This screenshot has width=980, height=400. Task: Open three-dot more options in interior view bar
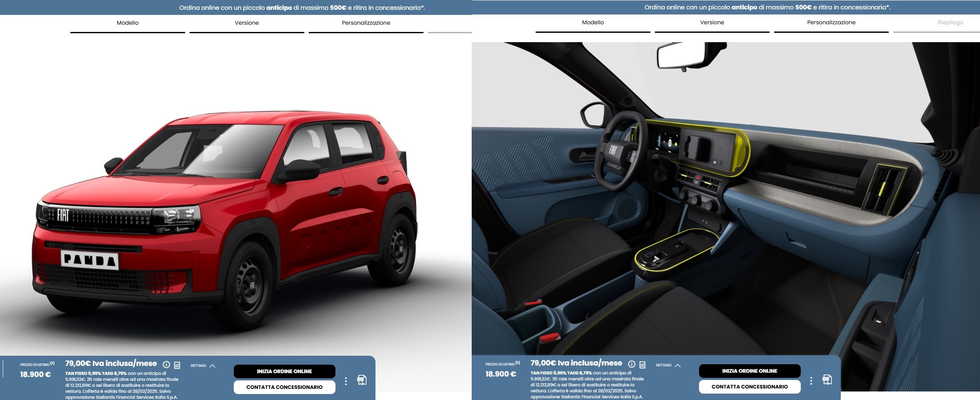pos(811,380)
